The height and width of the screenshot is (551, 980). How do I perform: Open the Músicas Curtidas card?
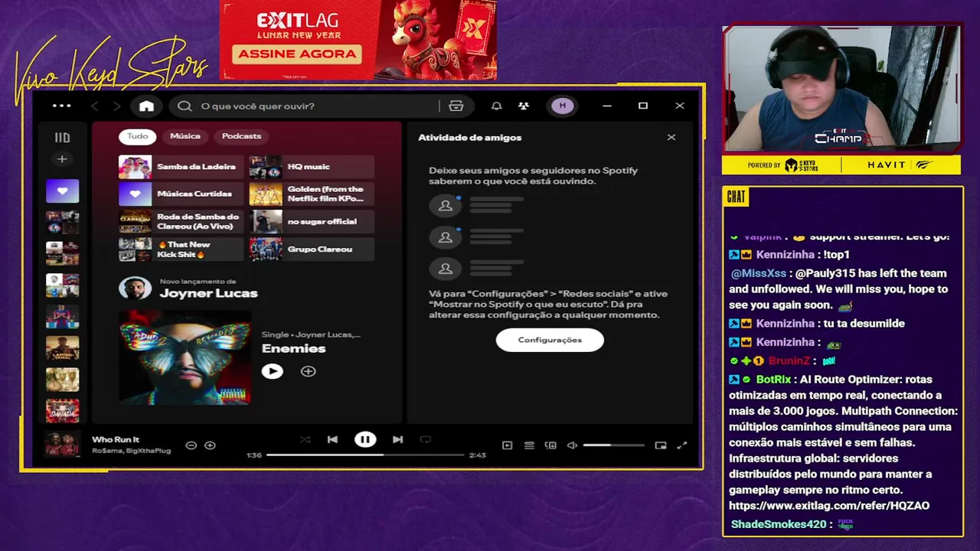tap(180, 194)
